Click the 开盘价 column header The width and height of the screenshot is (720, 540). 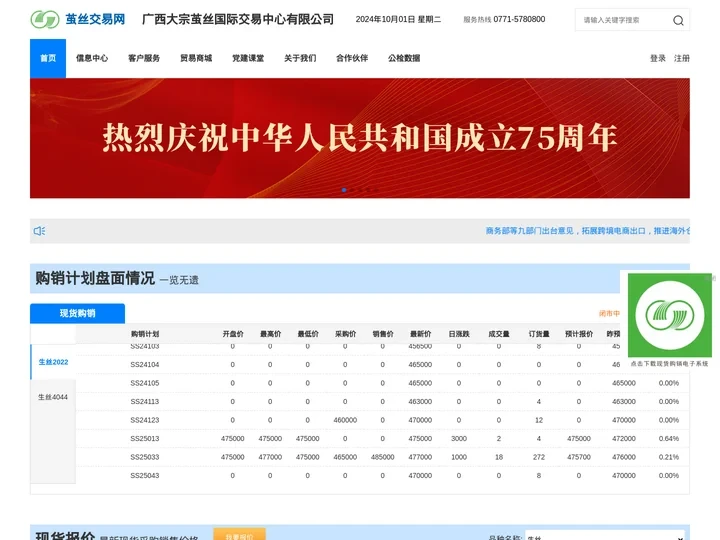click(x=233, y=334)
